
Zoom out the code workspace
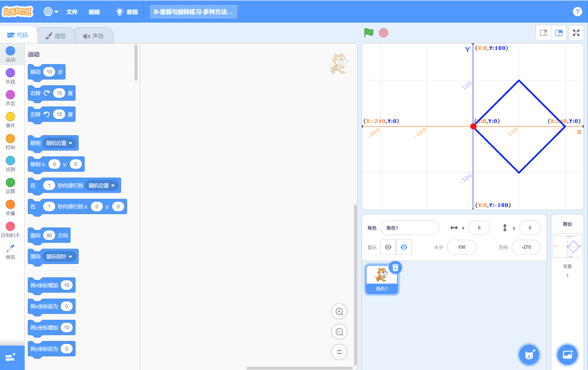[x=339, y=332]
